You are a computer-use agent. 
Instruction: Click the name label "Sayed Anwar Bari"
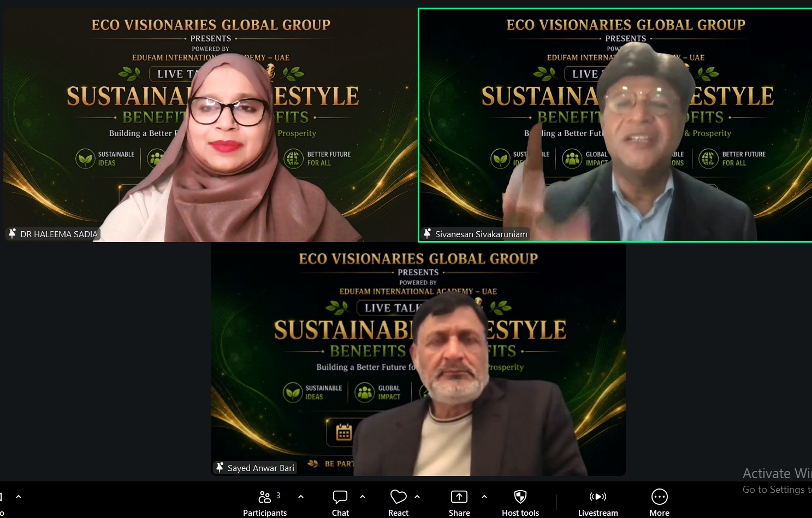click(x=261, y=468)
